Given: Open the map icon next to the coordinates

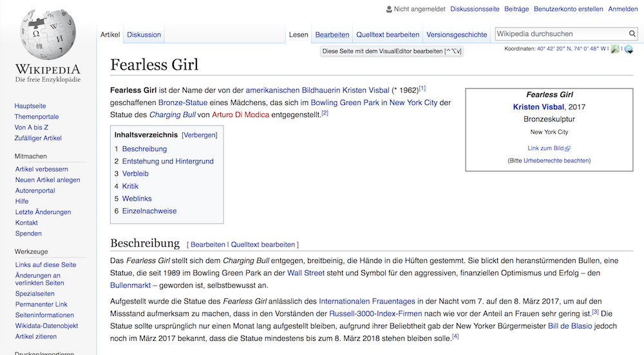Looking at the screenshot, I should [x=615, y=49].
